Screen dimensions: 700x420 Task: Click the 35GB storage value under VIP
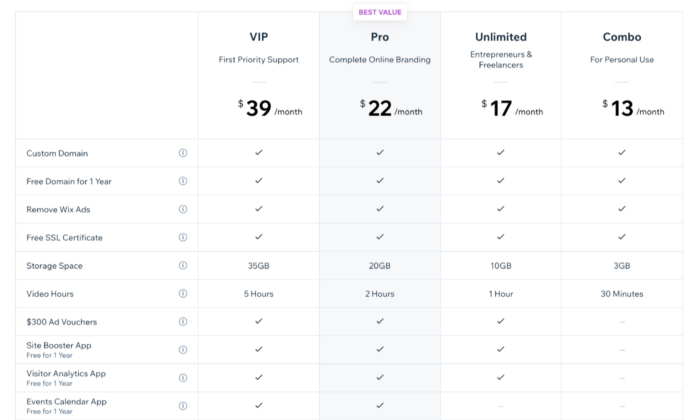(259, 266)
